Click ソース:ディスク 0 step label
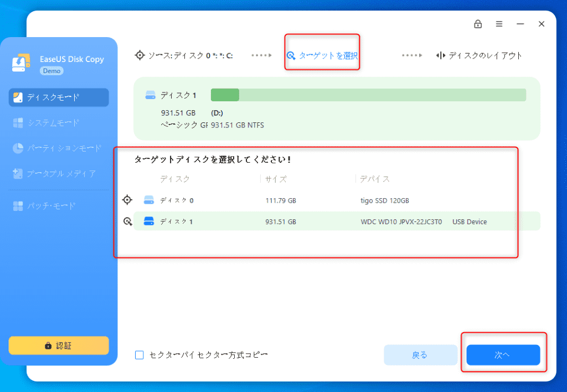Screen dimensions: 567x392 point(190,56)
